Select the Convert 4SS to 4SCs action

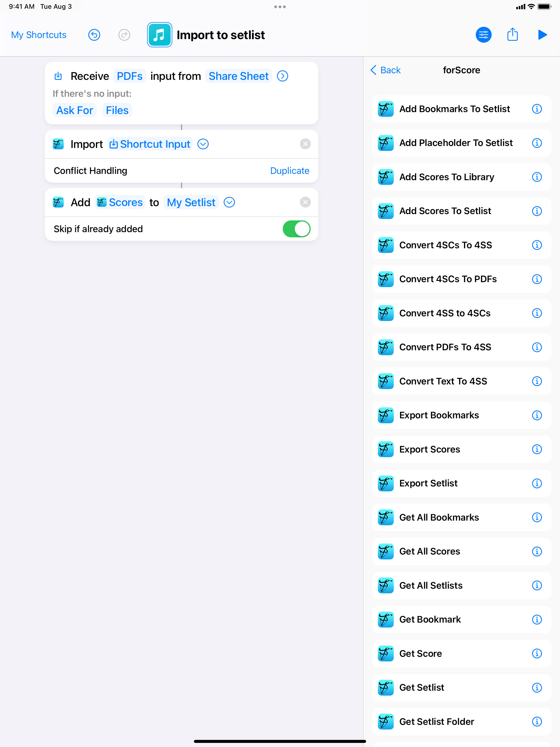461,313
